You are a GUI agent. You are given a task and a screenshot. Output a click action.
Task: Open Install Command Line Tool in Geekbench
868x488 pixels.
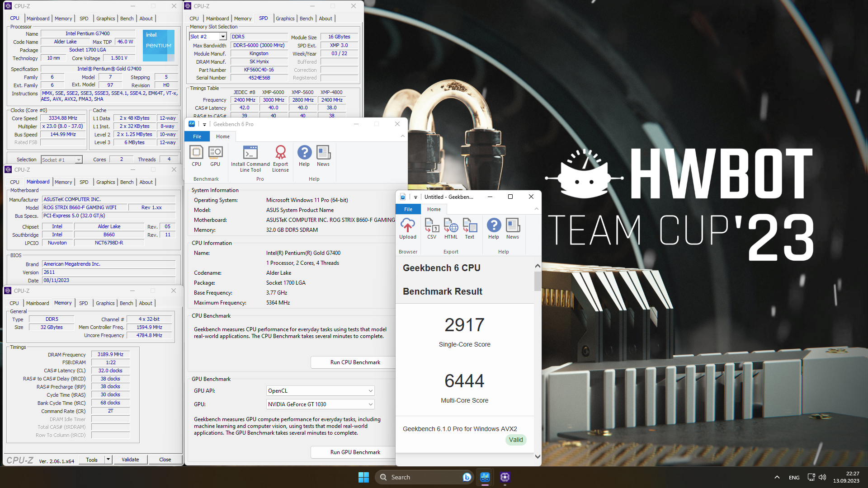pos(250,159)
